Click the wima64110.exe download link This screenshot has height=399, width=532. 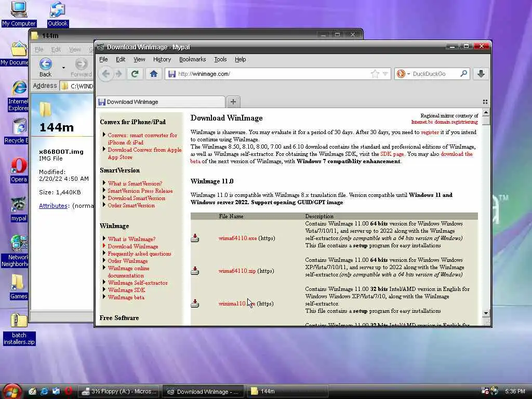[x=237, y=238]
